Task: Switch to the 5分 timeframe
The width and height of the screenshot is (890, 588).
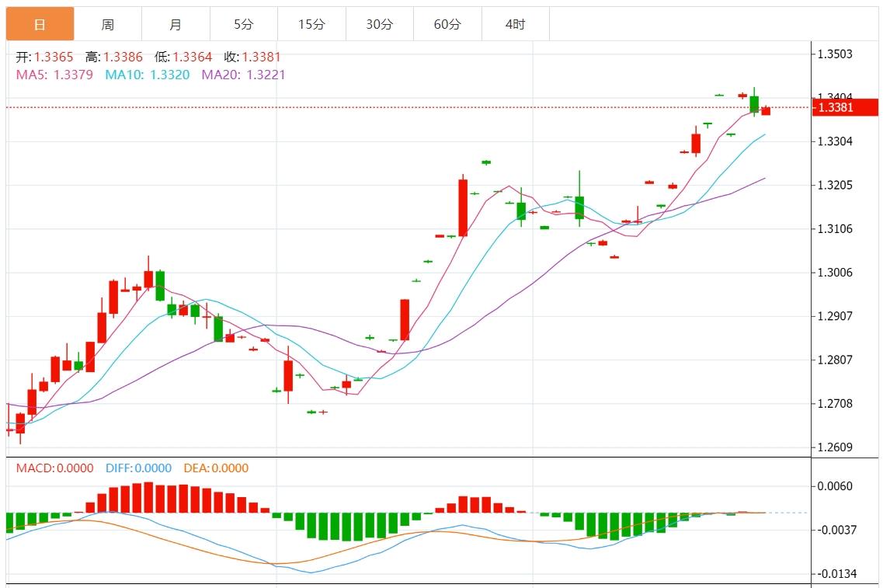Action: (243, 24)
